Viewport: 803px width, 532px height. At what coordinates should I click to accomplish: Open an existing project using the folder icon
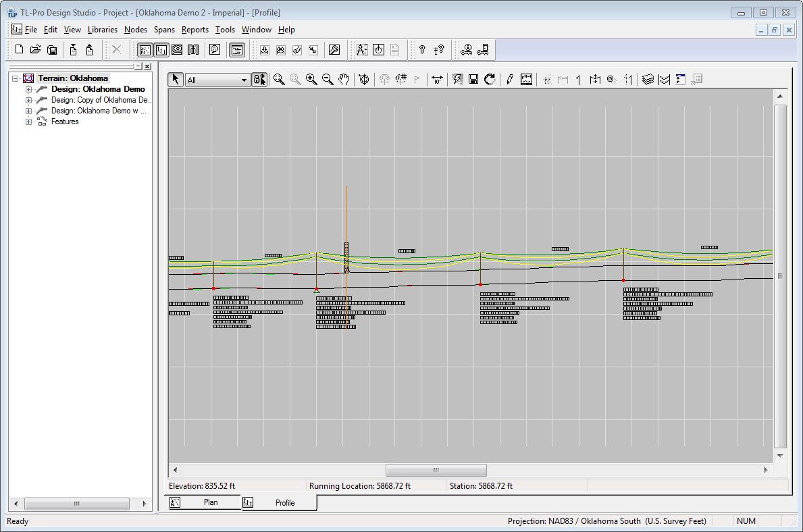coord(36,49)
